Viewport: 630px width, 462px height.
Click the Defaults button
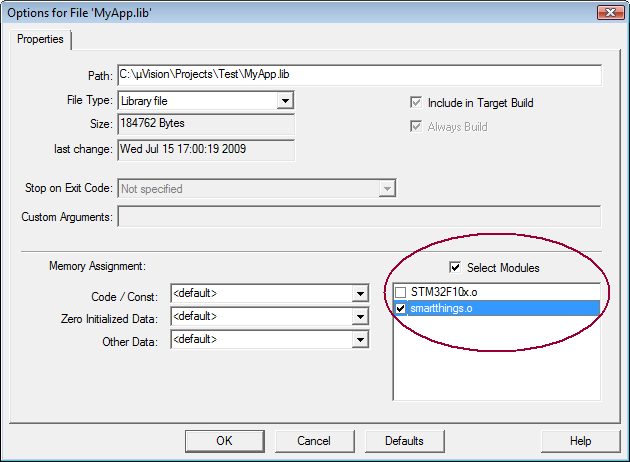(x=404, y=441)
